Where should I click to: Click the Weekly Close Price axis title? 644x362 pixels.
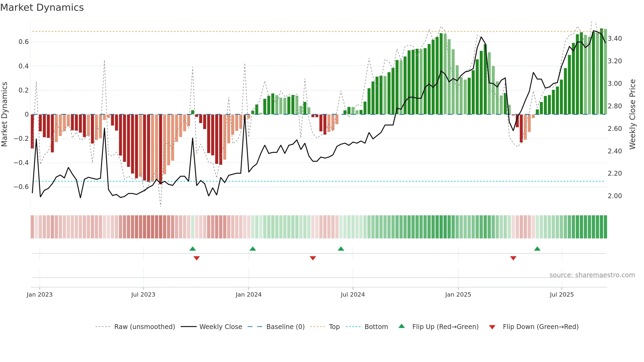(x=632, y=114)
